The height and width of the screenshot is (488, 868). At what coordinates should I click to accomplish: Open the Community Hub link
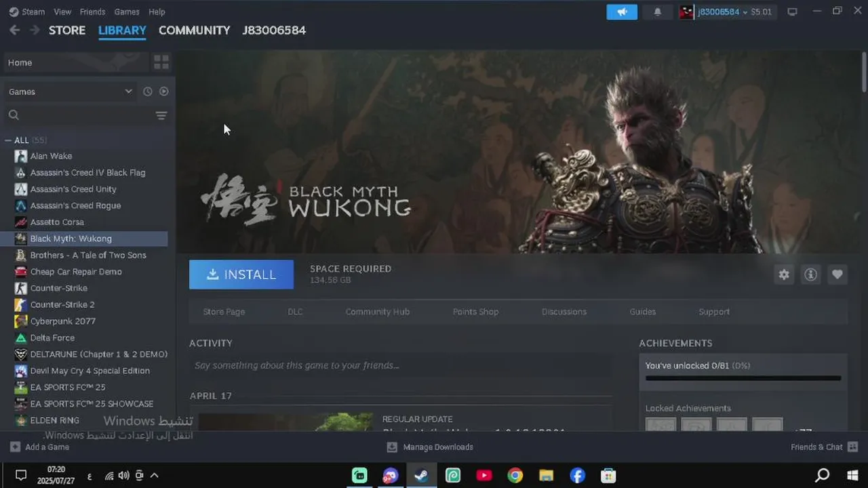(x=378, y=312)
